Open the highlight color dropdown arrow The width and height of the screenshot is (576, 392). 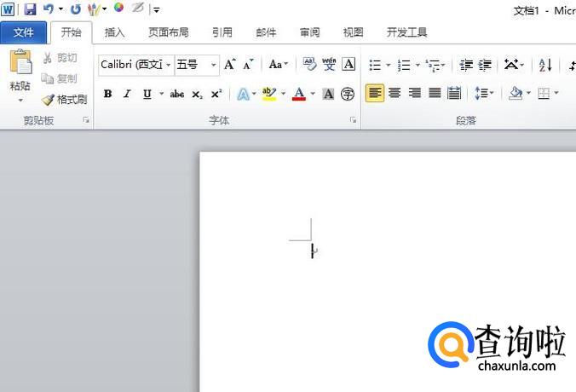click(283, 94)
